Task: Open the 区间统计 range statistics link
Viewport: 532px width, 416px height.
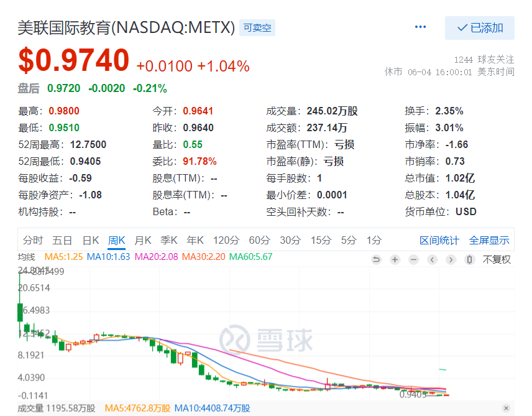Action: 439,241
